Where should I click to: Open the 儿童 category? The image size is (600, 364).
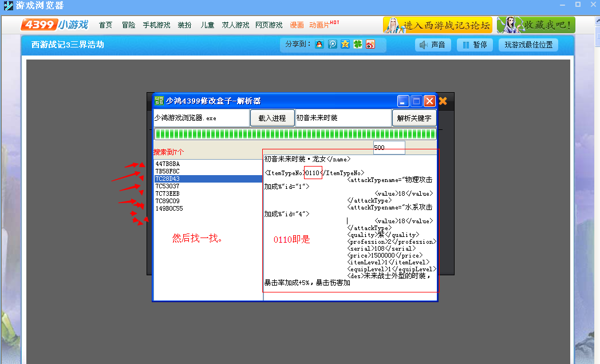click(207, 25)
